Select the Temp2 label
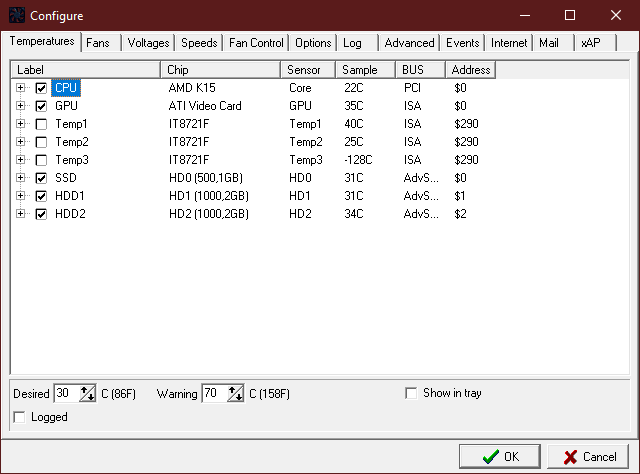 (72, 142)
